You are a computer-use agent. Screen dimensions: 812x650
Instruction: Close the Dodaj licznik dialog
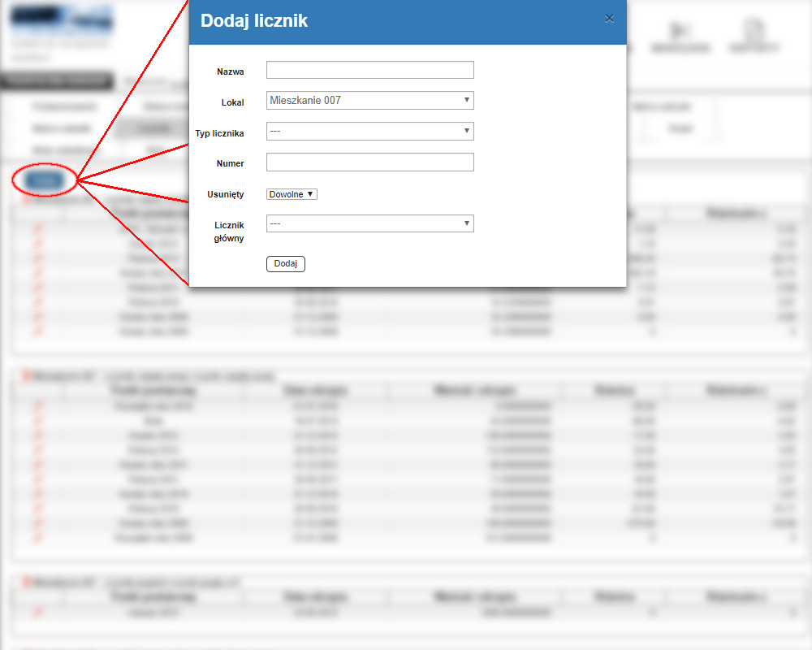[x=609, y=19]
